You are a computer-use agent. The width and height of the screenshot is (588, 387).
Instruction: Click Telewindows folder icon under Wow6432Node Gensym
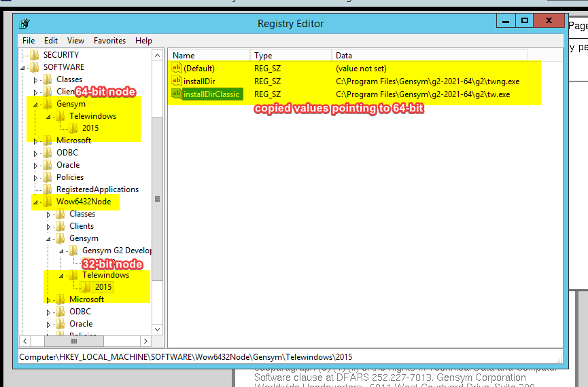(73, 275)
